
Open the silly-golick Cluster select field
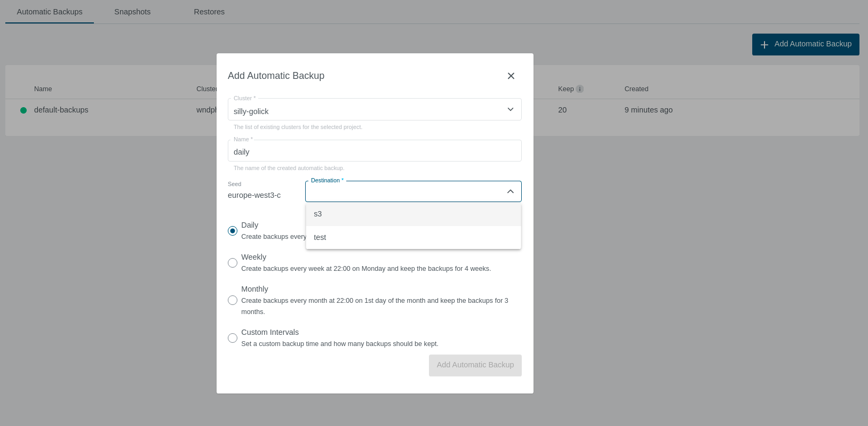[363, 111]
